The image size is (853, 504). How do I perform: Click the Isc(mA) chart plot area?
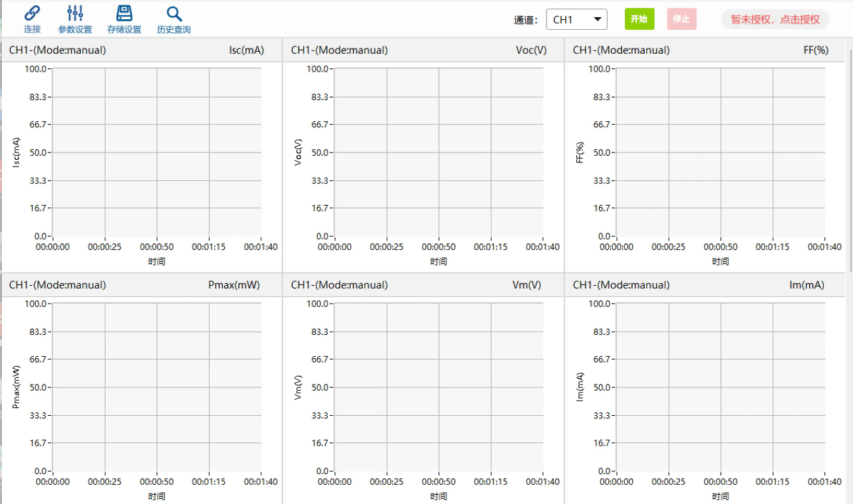[157, 152]
